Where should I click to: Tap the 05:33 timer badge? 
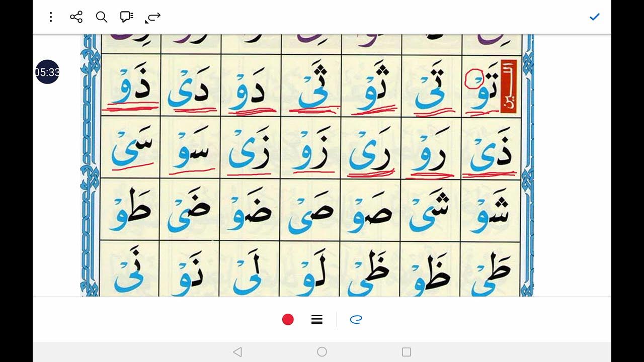click(x=47, y=72)
